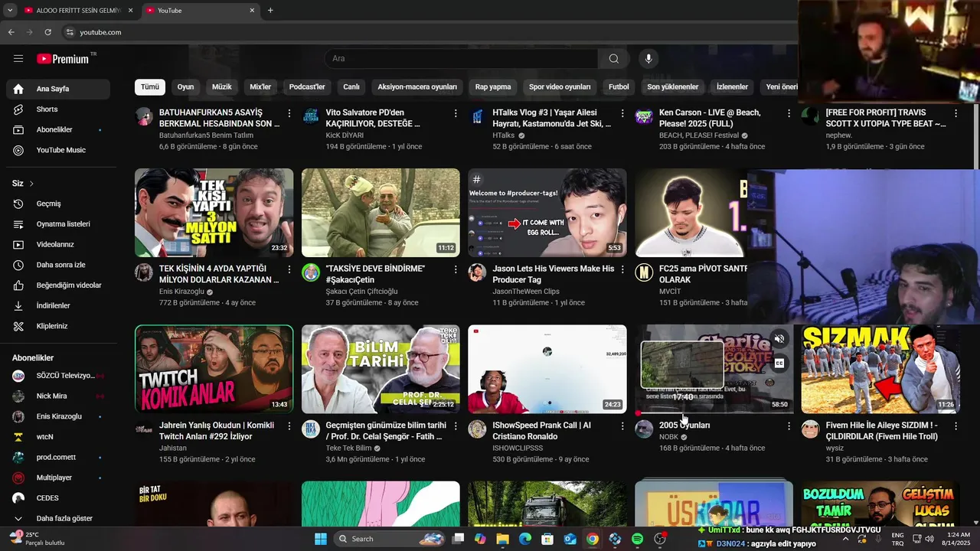
Task: Open options for TEK KİŞİNİN 4 AYDA video
Action: tap(289, 269)
